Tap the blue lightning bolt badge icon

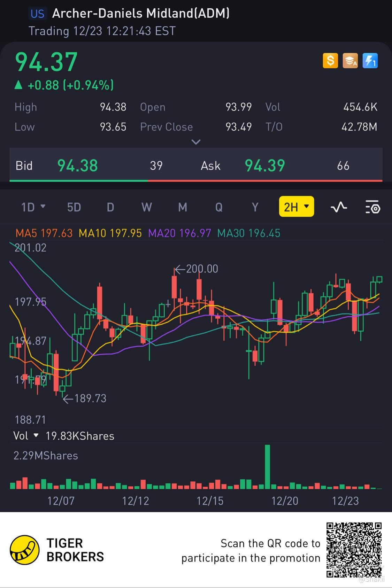pos(370,61)
